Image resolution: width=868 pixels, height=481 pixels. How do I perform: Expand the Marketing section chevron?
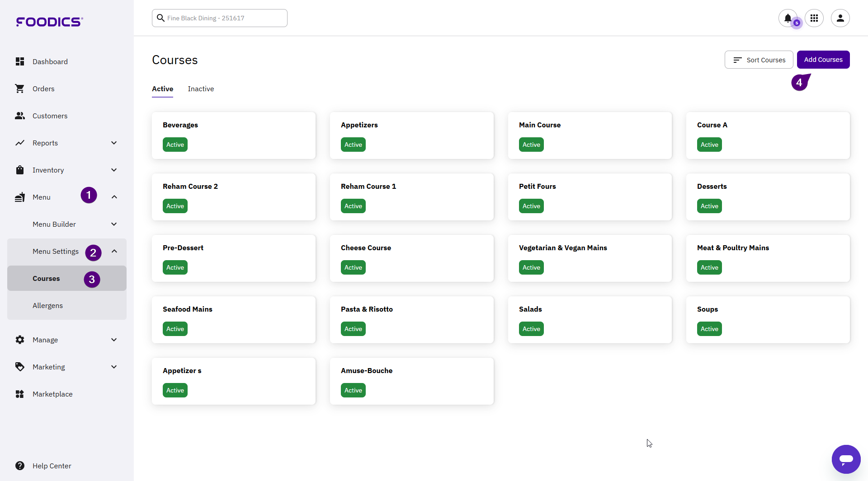point(114,367)
